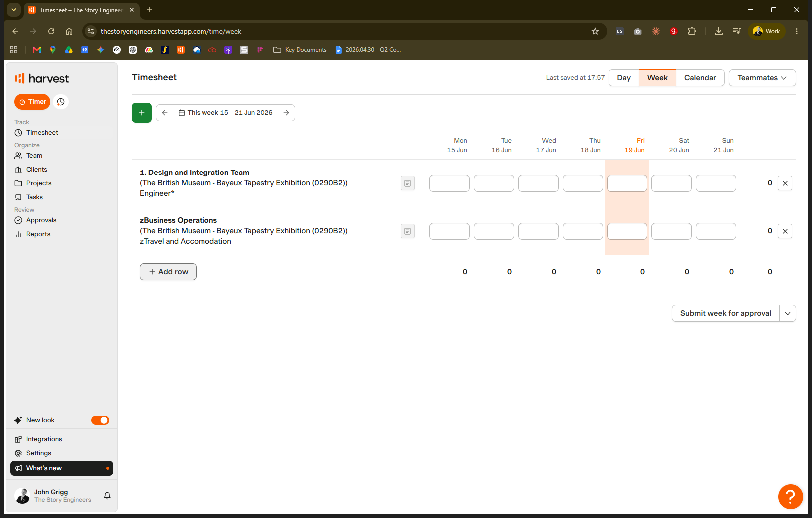Open browser extensions puzzle icon
The width and height of the screenshot is (812, 518).
(692, 31)
